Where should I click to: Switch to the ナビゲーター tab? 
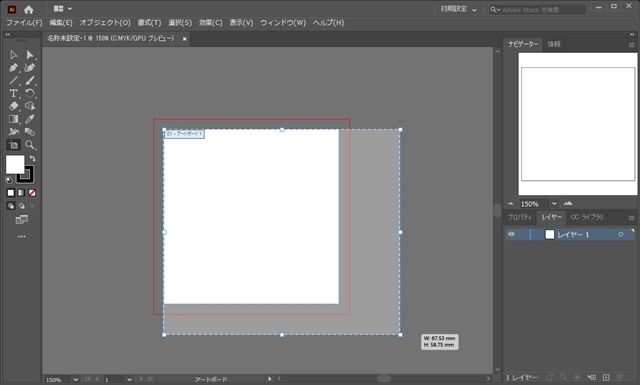point(523,44)
